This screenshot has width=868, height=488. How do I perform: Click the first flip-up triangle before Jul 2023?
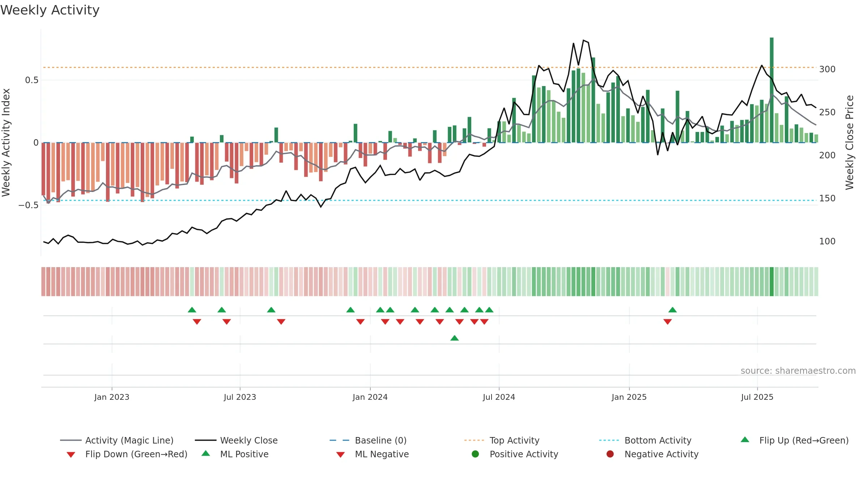(192, 310)
